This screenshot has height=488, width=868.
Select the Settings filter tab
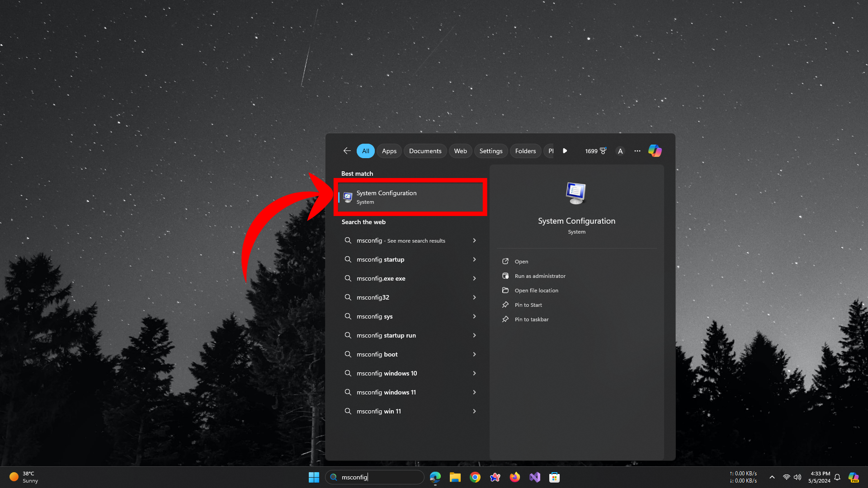coord(491,151)
